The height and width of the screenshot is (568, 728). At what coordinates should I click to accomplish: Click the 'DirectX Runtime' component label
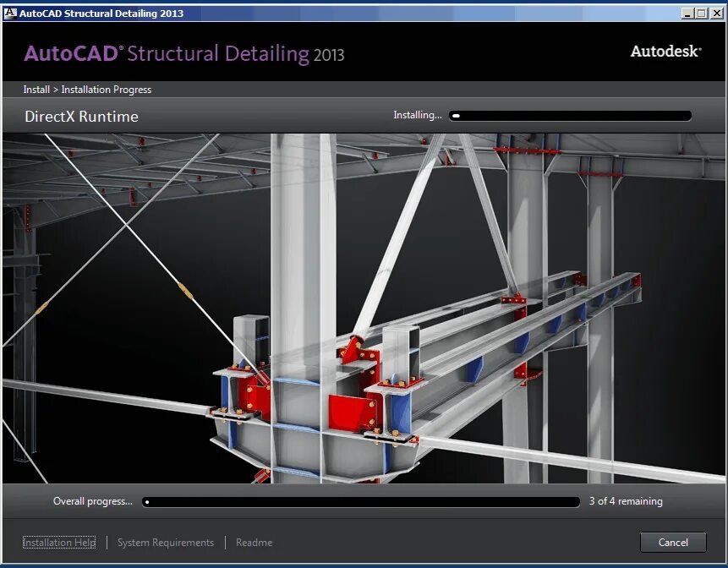click(x=81, y=116)
